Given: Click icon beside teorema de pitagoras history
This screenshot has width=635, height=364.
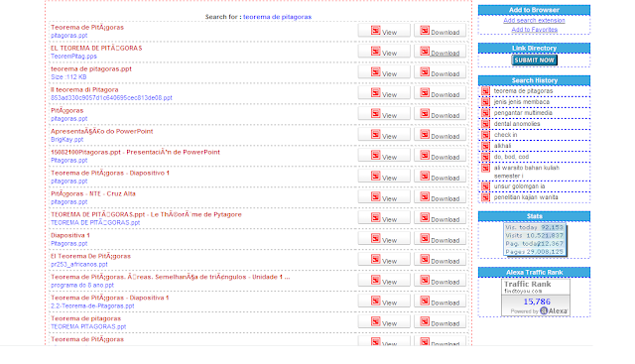Looking at the screenshot, I should [x=485, y=91].
